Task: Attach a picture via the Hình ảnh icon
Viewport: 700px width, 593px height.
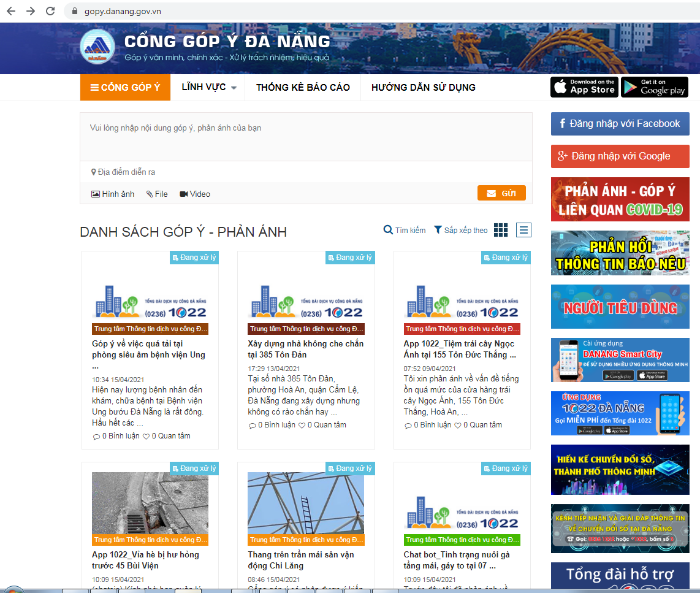Action: tap(113, 194)
